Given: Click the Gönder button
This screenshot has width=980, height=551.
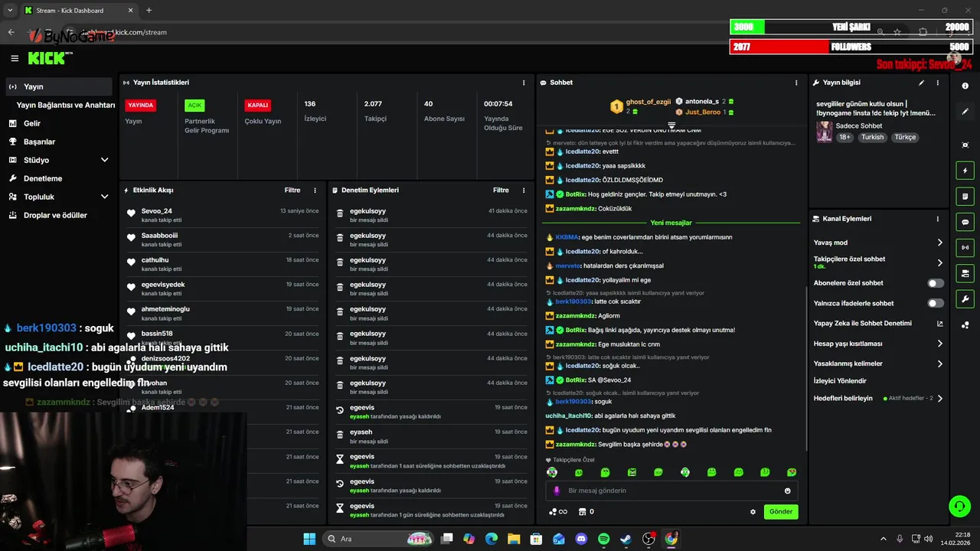Looking at the screenshot, I should pos(781,511).
